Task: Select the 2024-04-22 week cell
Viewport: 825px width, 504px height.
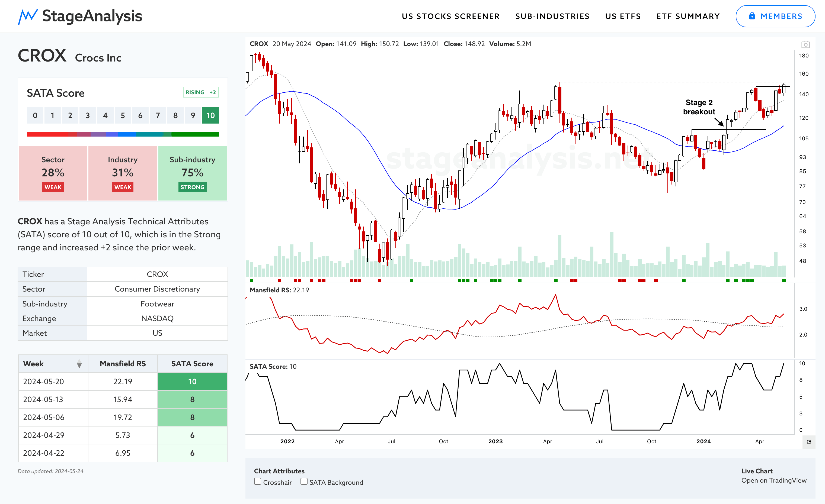Action: click(x=53, y=453)
